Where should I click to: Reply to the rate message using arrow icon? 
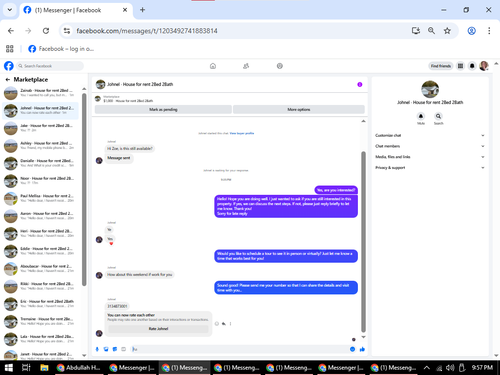[x=224, y=324]
